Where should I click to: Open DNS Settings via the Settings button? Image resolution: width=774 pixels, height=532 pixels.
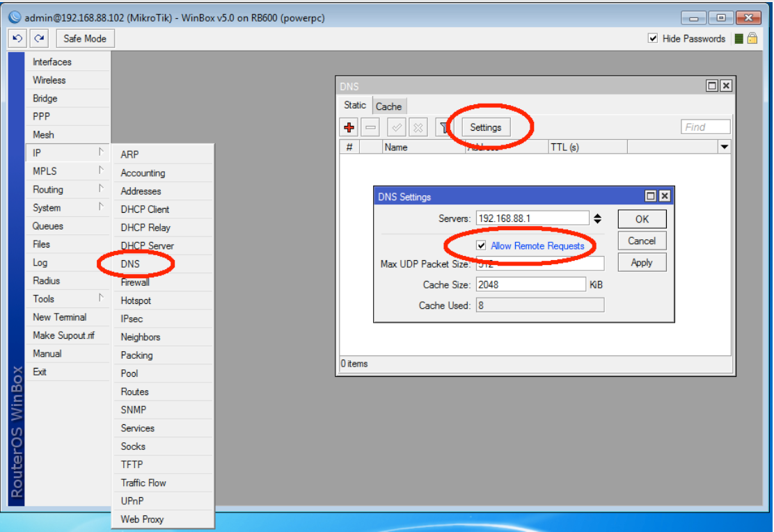pyautogui.click(x=486, y=128)
